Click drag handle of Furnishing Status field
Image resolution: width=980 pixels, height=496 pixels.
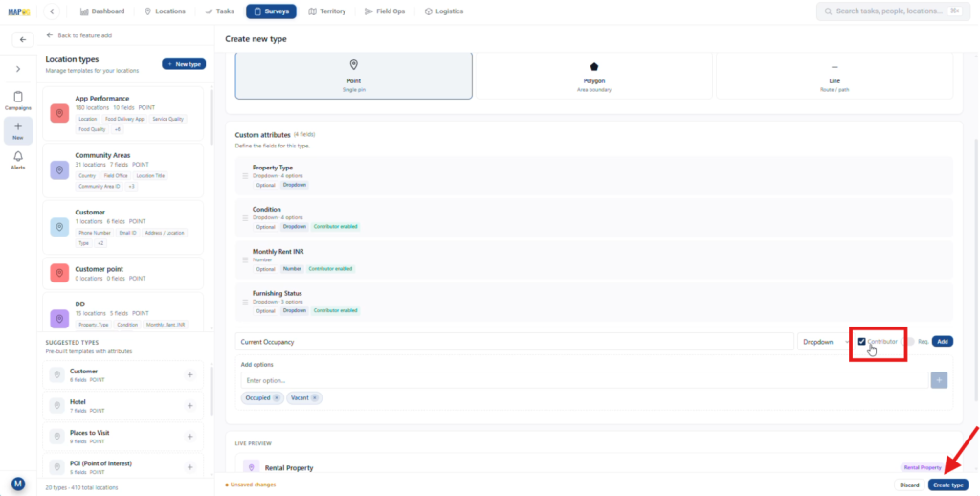pos(245,303)
